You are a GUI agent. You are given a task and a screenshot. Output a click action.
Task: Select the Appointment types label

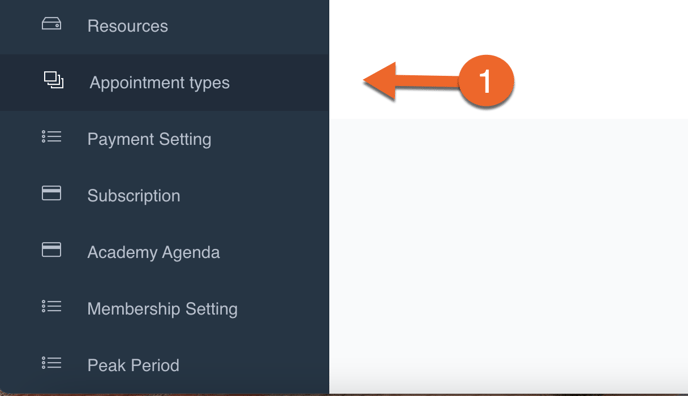[x=159, y=83]
